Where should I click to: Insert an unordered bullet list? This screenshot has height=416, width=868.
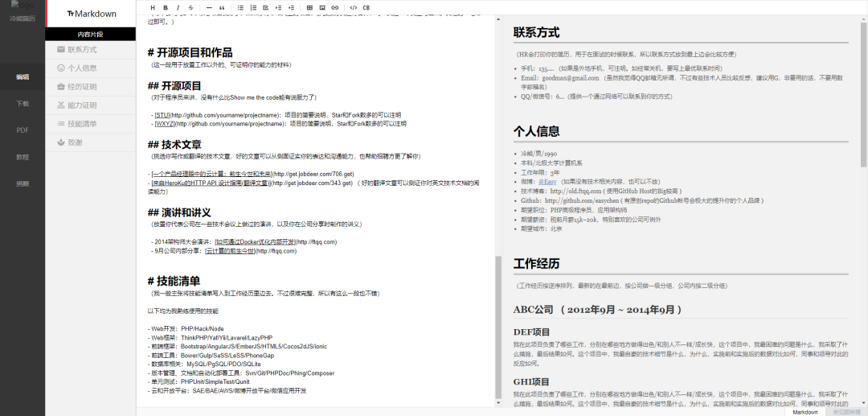pos(240,8)
